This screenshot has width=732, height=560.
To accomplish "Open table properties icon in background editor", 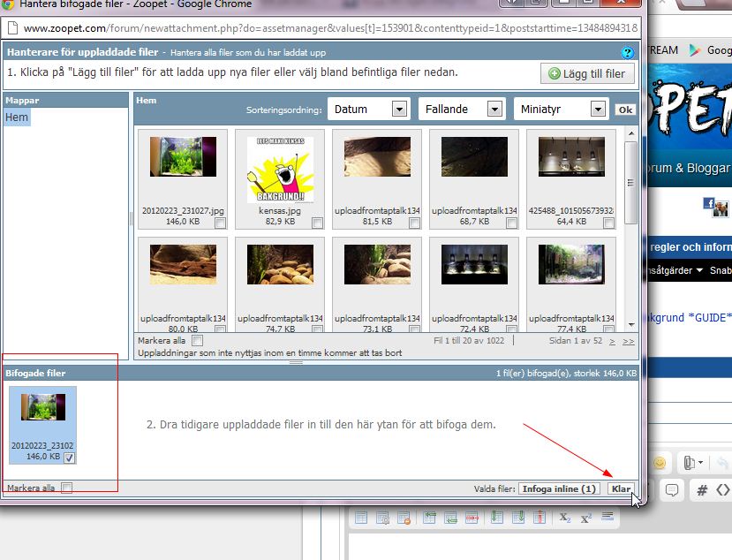I will pyautogui.click(x=382, y=518).
